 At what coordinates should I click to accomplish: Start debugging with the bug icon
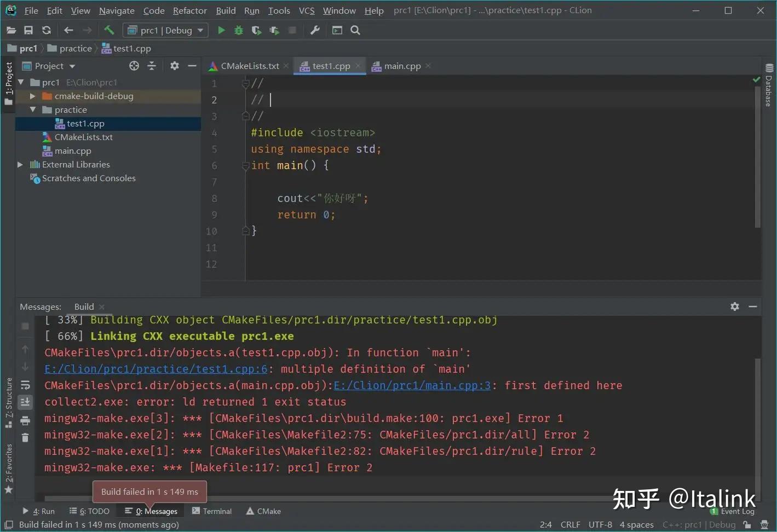239,31
